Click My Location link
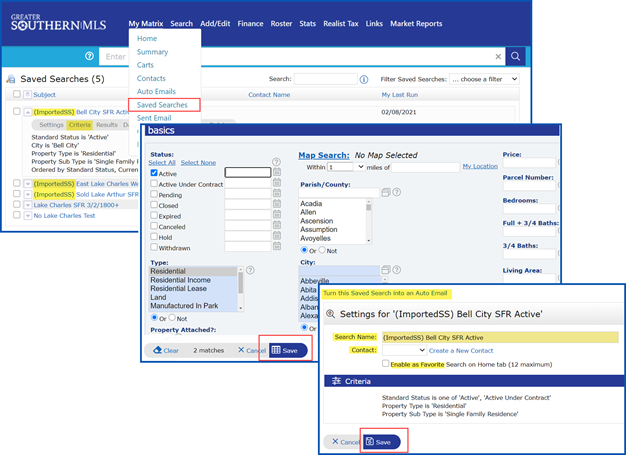The image size is (626, 455). point(480,166)
